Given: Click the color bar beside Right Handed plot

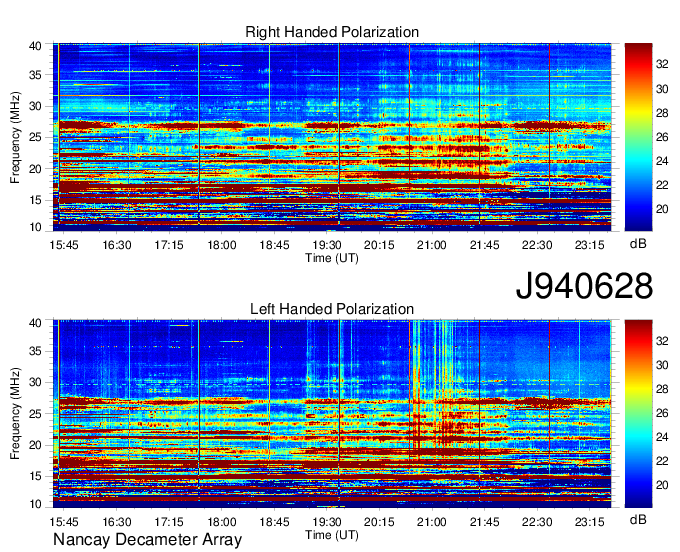Looking at the screenshot, I should point(638,137).
